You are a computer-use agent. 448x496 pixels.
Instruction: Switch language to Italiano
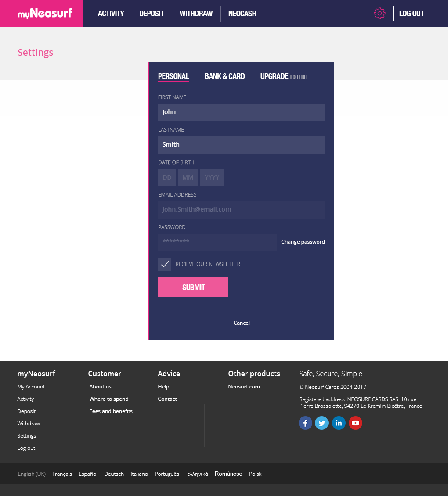pos(139,474)
